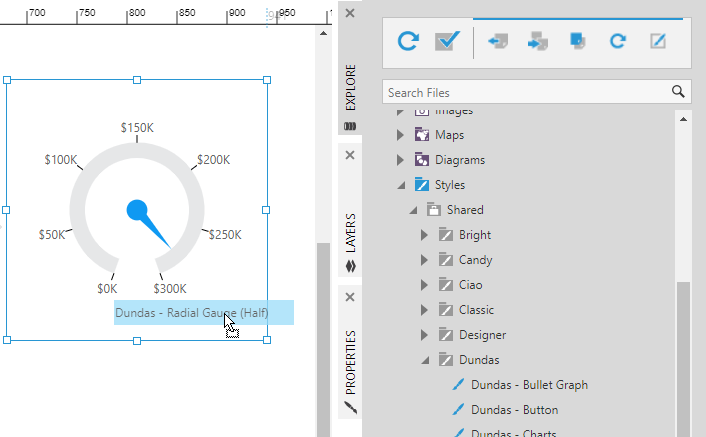
Task: Click the small reload icon in toolbar
Action: point(618,41)
